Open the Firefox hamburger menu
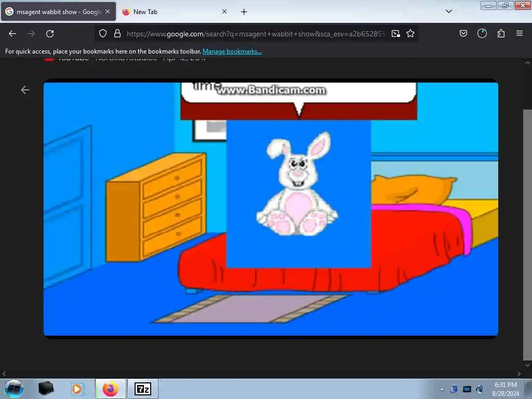This screenshot has height=399, width=532. (520, 33)
